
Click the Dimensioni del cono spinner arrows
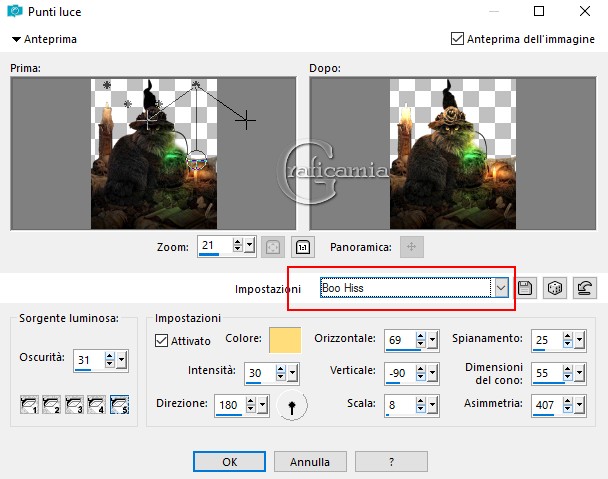[568, 373]
